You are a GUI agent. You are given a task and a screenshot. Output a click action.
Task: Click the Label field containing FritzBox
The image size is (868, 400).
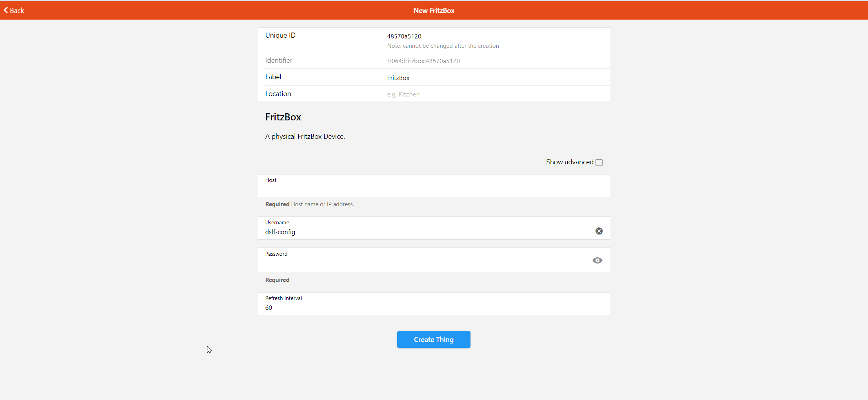click(398, 78)
